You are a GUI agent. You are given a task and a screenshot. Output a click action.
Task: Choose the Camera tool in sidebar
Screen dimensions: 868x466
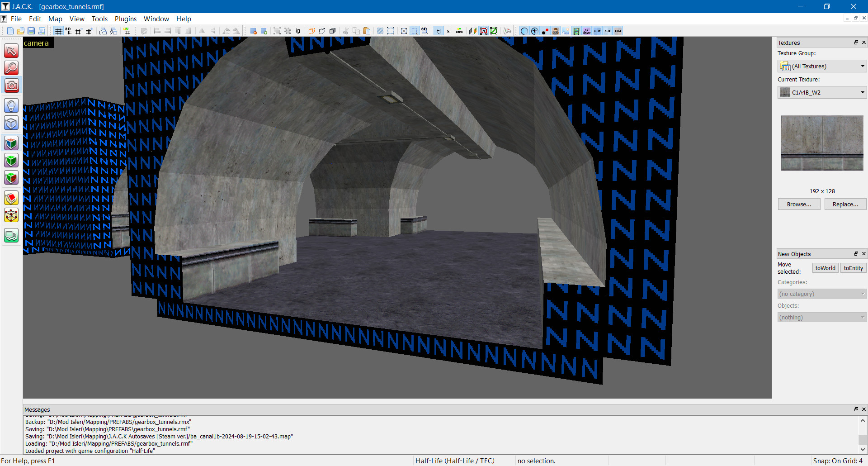(11, 85)
